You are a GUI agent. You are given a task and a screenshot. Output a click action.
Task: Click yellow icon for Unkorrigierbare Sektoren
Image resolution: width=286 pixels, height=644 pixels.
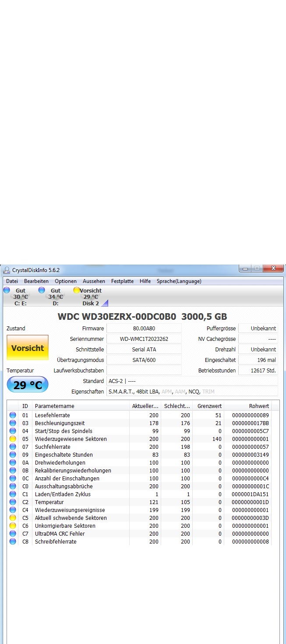click(13, 526)
